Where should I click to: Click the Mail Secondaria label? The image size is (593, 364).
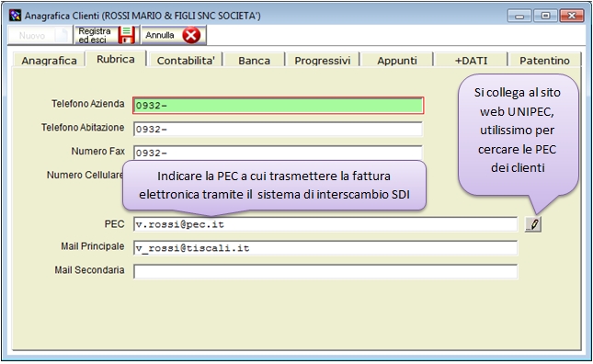point(89,270)
